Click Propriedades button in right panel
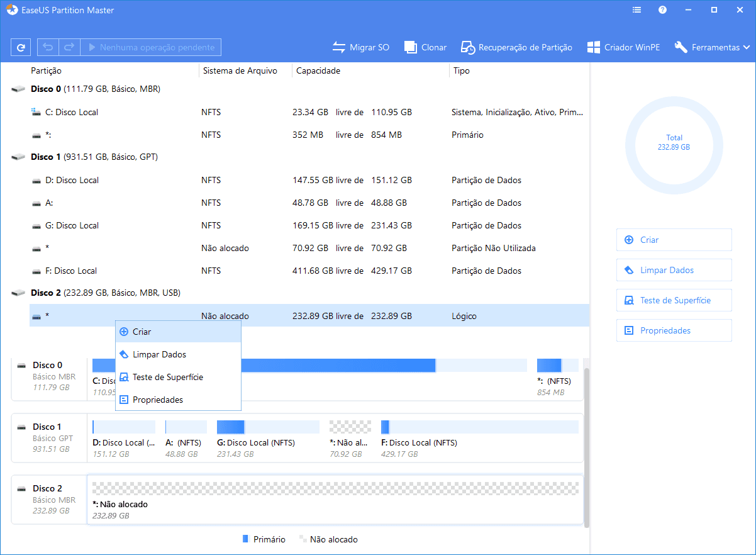Viewport: 756px width, 555px height. [674, 330]
